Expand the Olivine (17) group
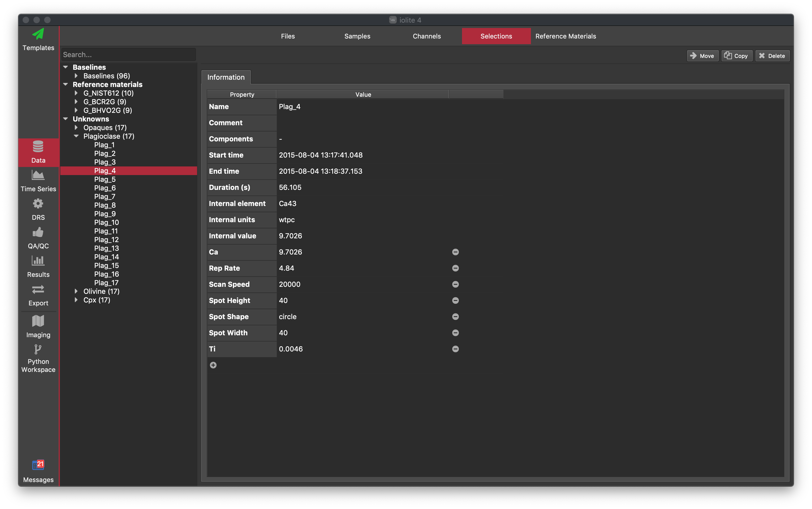The width and height of the screenshot is (812, 509). point(76,291)
